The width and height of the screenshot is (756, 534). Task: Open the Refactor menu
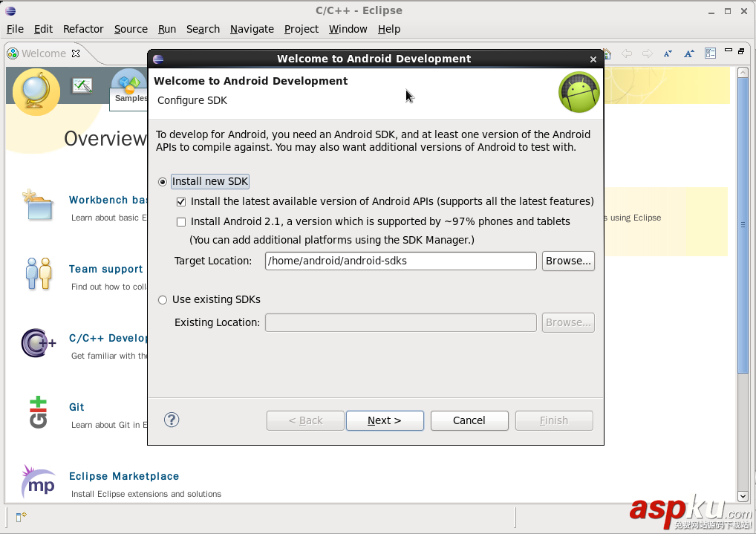tap(83, 29)
